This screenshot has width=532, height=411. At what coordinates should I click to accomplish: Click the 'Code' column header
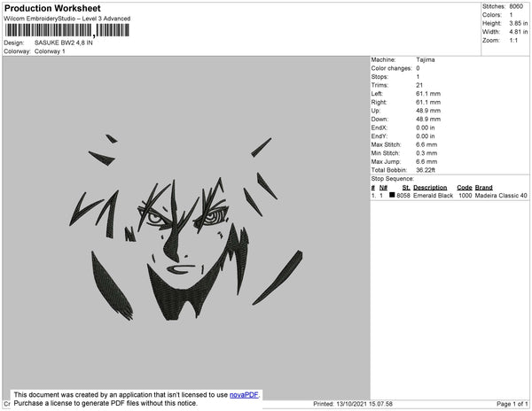point(465,188)
